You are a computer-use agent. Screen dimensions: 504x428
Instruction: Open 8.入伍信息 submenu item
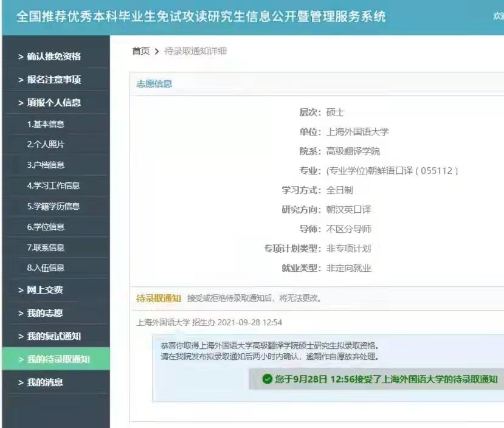[46, 267]
